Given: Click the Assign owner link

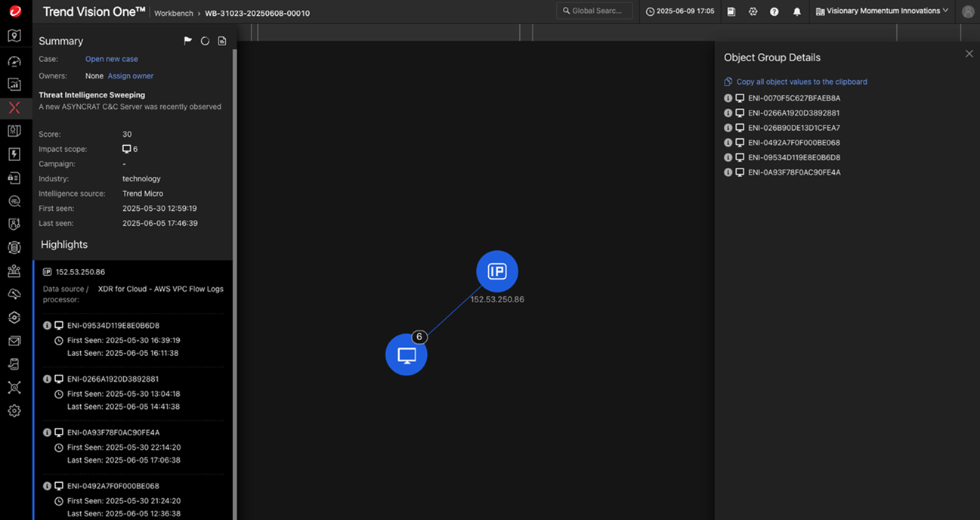Looking at the screenshot, I should point(130,76).
